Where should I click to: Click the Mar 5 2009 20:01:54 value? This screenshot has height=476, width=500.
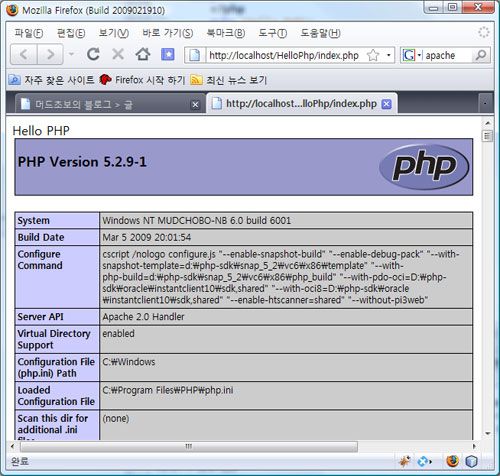pyautogui.click(x=147, y=237)
